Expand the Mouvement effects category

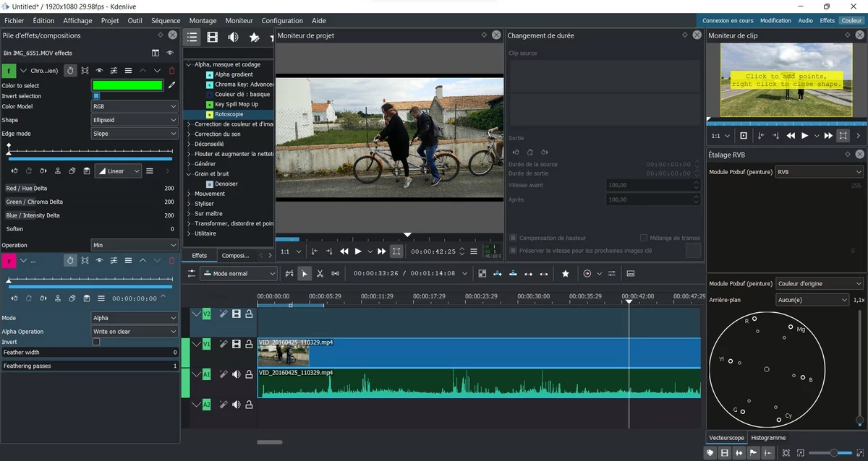pos(190,194)
